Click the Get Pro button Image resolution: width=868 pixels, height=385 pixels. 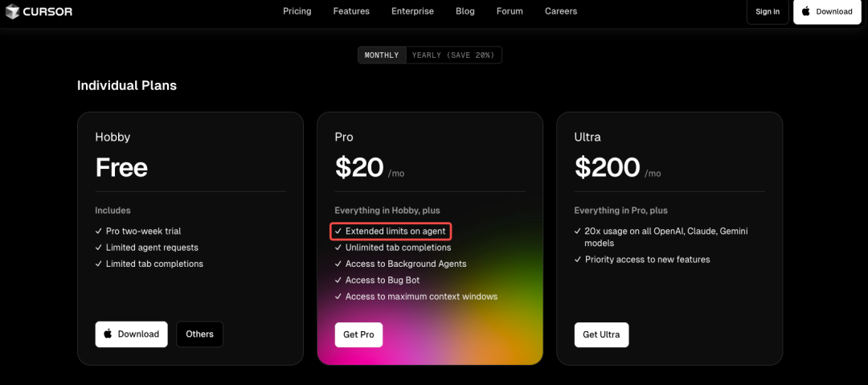click(x=358, y=334)
